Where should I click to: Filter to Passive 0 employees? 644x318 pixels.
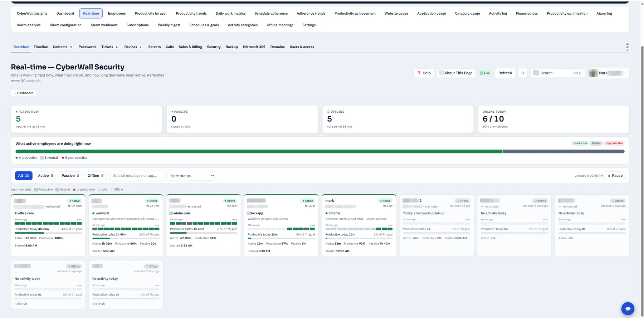[x=70, y=176]
